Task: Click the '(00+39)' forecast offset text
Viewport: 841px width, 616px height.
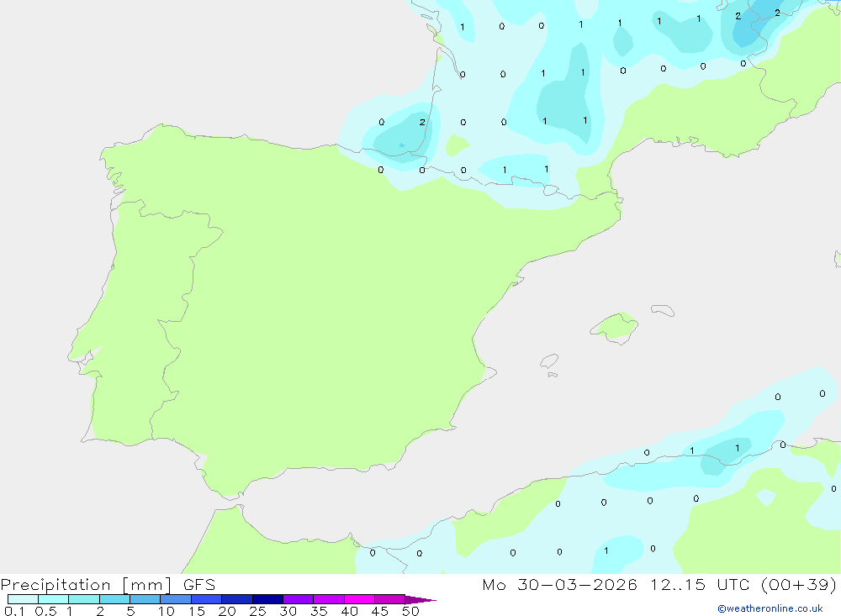Action: (799, 585)
